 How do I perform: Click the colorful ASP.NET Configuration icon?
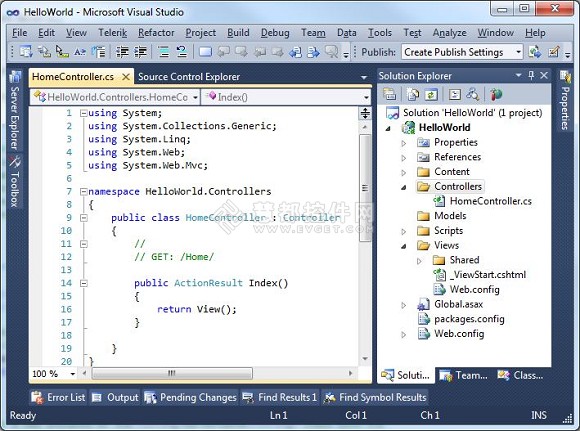click(496, 94)
